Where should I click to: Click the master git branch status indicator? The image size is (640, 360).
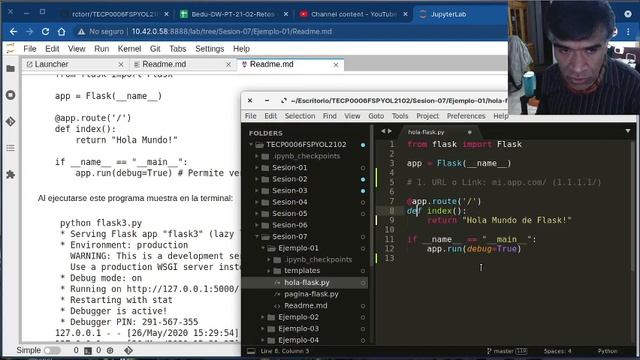click(507, 351)
